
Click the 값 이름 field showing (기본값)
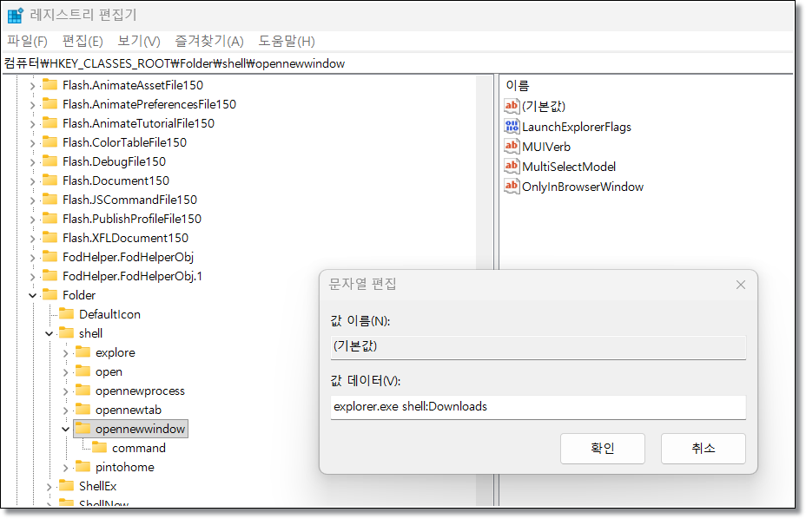pos(538,347)
